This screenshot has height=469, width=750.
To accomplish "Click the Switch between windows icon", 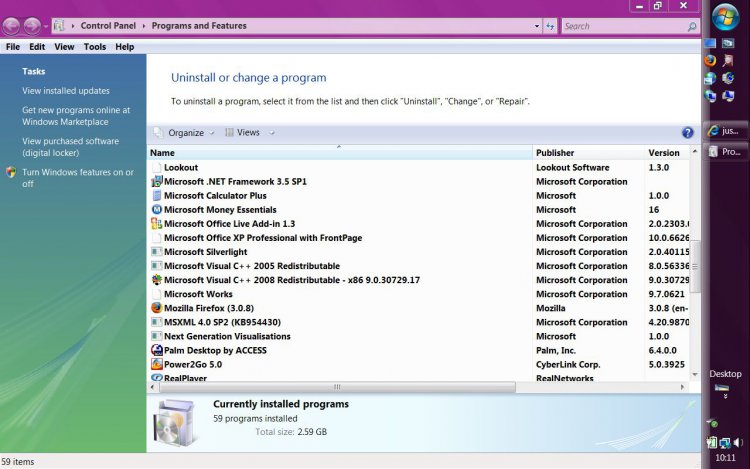I will (728, 43).
